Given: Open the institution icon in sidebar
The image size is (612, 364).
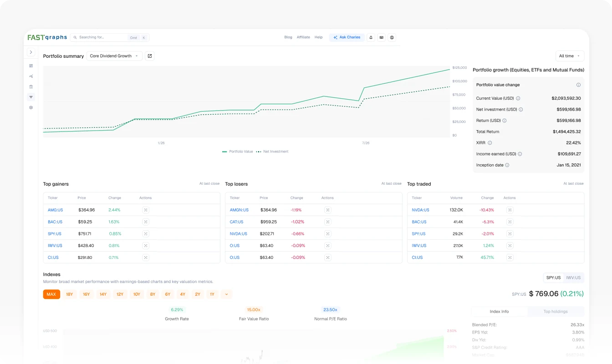Looking at the screenshot, I should 31,86.
